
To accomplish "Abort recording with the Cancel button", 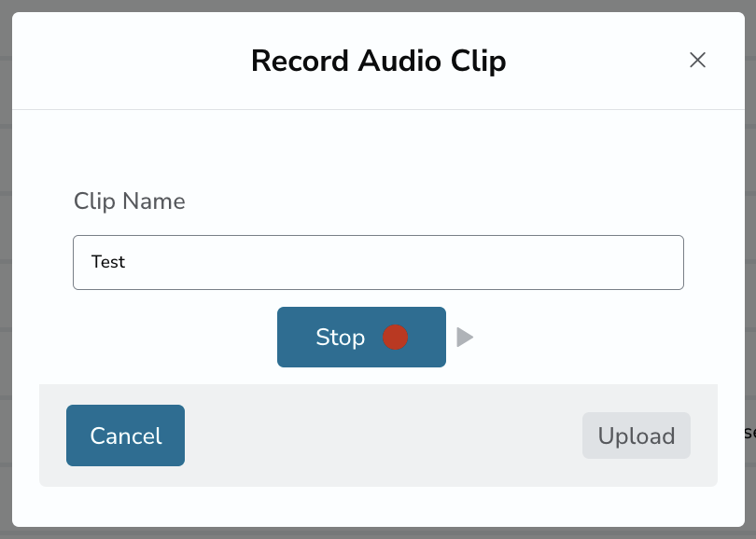I will [x=125, y=435].
